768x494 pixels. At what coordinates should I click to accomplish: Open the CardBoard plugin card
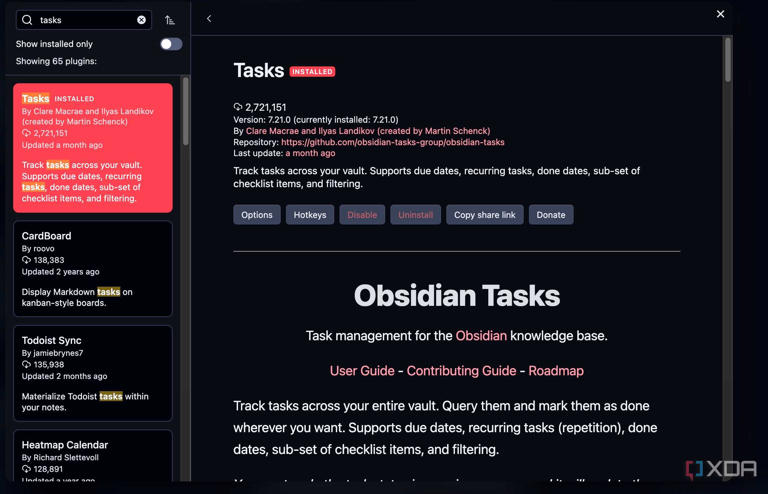click(x=93, y=268)
